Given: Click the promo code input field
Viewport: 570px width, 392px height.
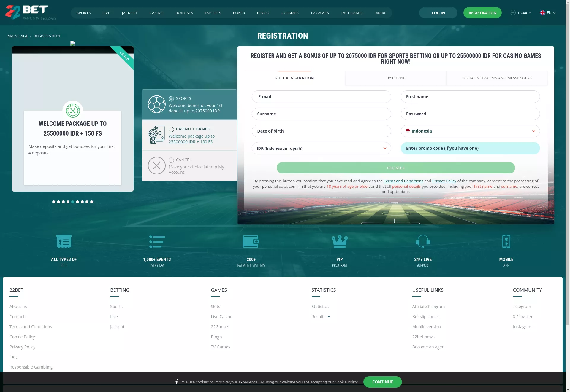Looking at the screenshot, I should point(470,148).
